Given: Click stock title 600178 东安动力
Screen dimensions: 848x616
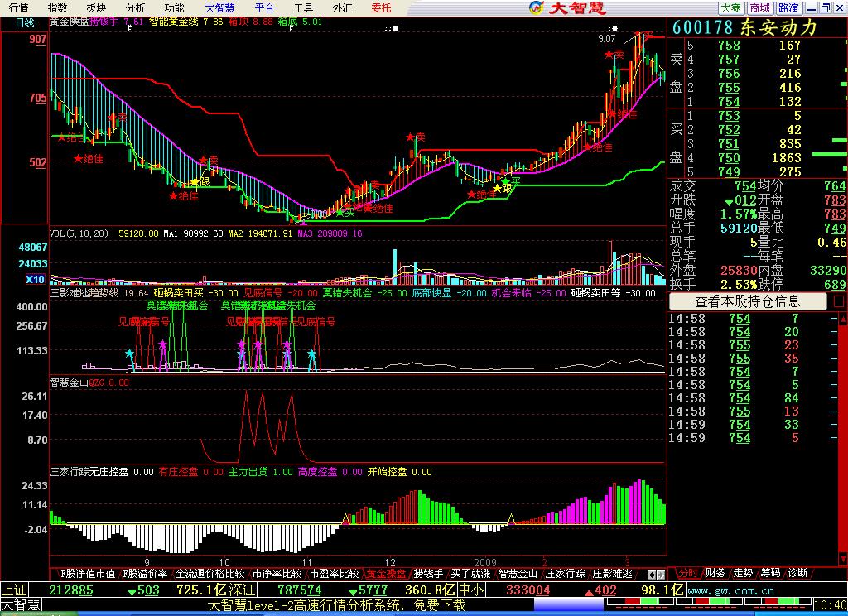Looking at the screenshot, I should tap(745, 27).
